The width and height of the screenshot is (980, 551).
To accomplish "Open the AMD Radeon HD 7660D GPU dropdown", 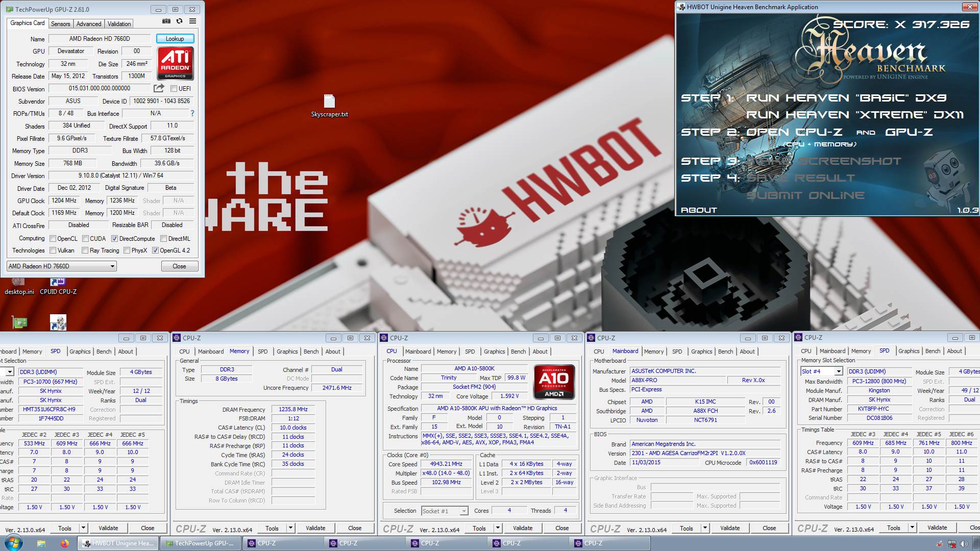I will click(62, 266).
